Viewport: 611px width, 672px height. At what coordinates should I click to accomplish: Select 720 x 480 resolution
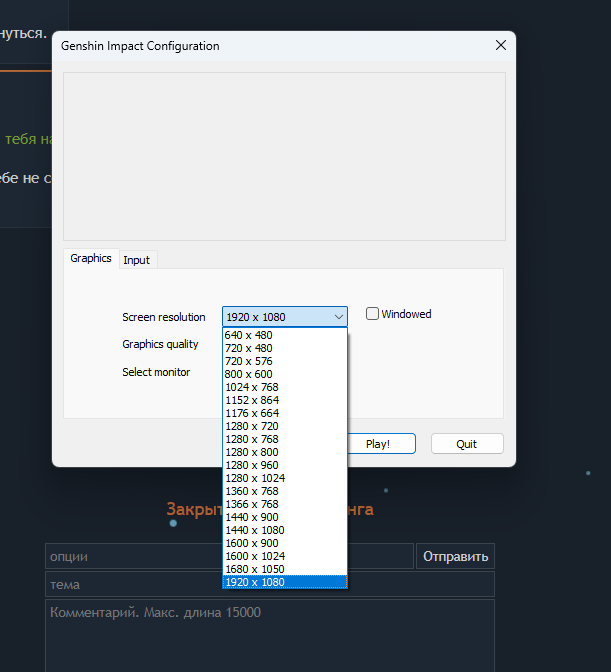[x=285, y=348]
